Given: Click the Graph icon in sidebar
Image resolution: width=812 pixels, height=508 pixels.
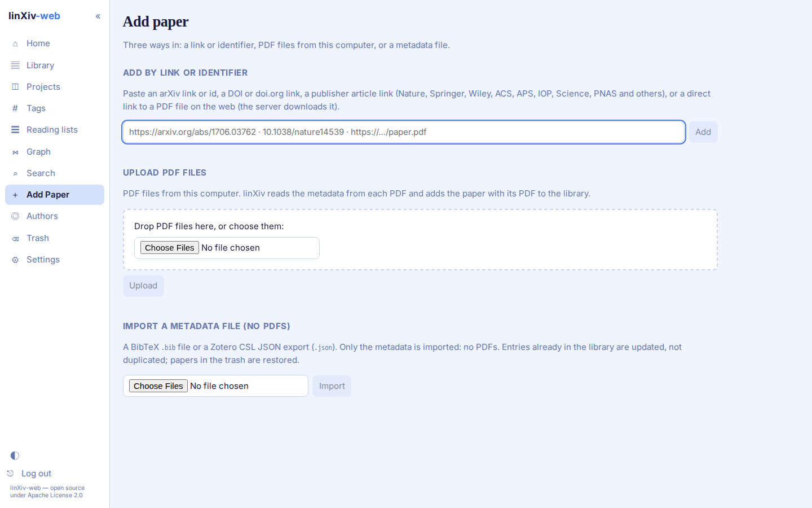Looking at the screenshot, I should [15, 152].
